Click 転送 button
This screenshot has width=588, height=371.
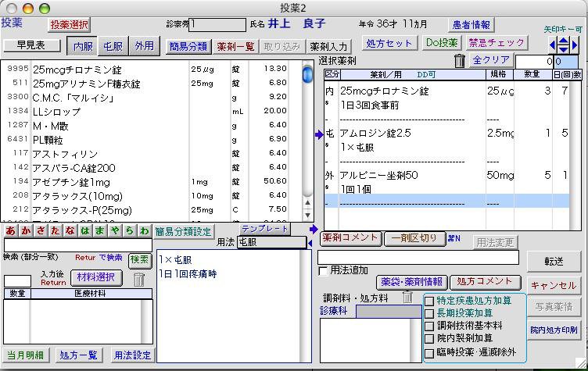[554, 261]
